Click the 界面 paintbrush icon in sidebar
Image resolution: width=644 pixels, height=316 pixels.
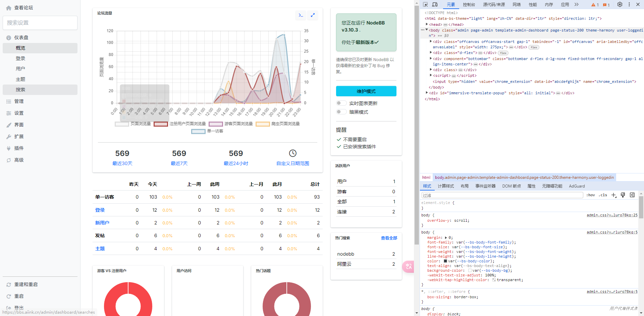click(9, 125)
